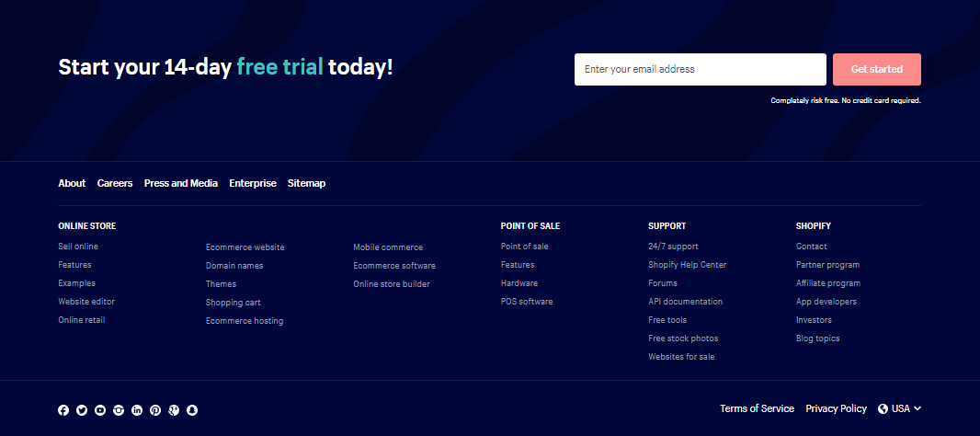Open Shopify's Facebook page icon
This screenshot has width=980, height=436.
63,410
